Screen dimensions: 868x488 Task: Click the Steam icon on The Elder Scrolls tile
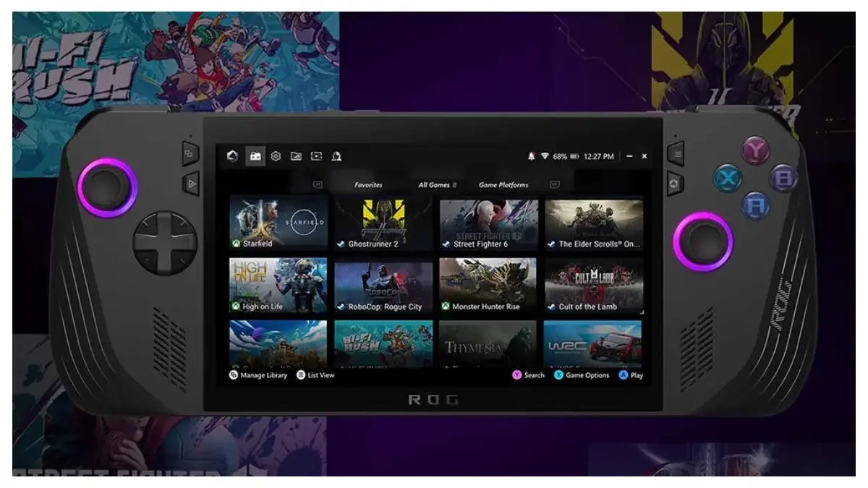pos(552,244)
